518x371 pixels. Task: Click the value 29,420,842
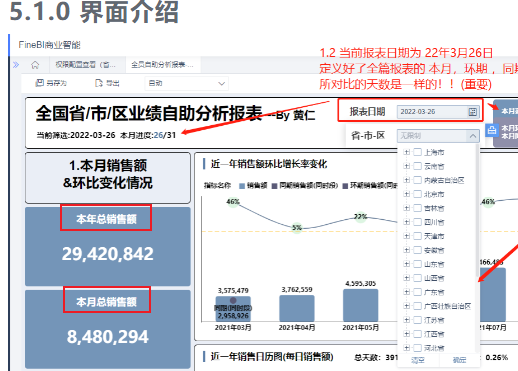(108, 254)
